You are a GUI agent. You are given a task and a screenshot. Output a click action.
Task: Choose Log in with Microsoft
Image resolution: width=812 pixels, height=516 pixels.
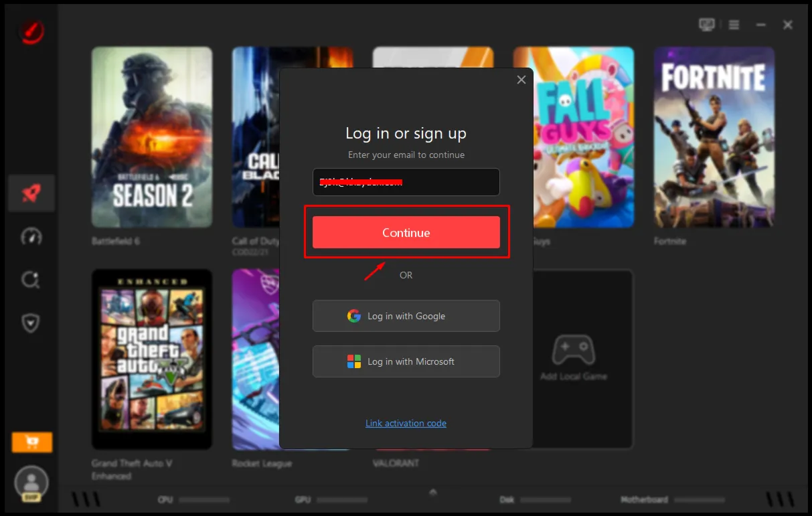pos(406,361)
